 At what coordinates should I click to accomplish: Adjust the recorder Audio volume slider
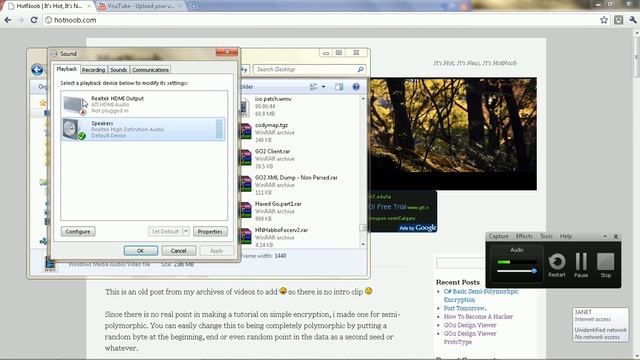click(x=533, y=271)
